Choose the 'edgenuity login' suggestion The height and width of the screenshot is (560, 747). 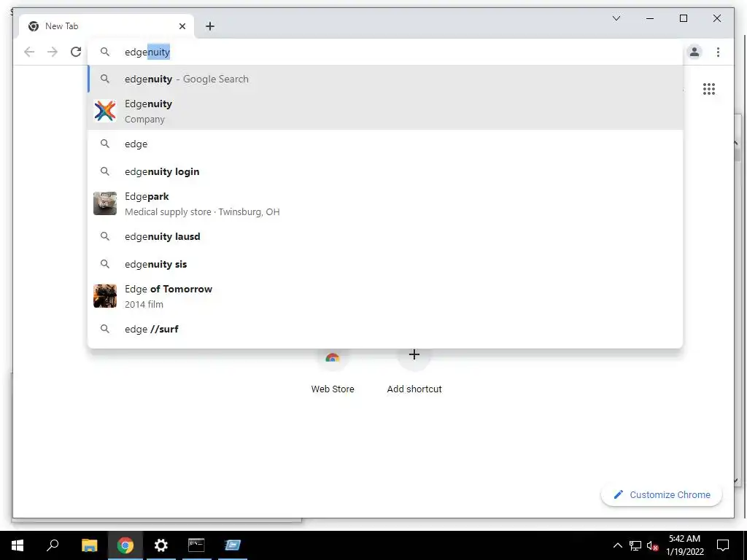385,171
